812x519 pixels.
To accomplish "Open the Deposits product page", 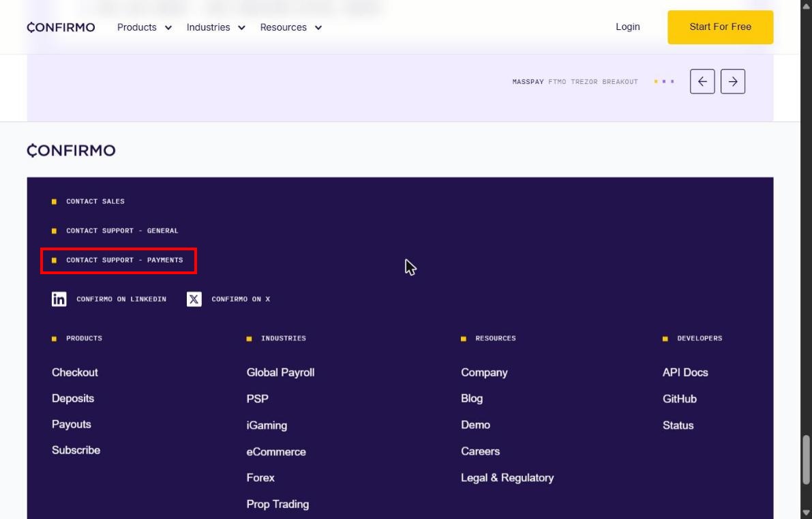I will (73, 398).
